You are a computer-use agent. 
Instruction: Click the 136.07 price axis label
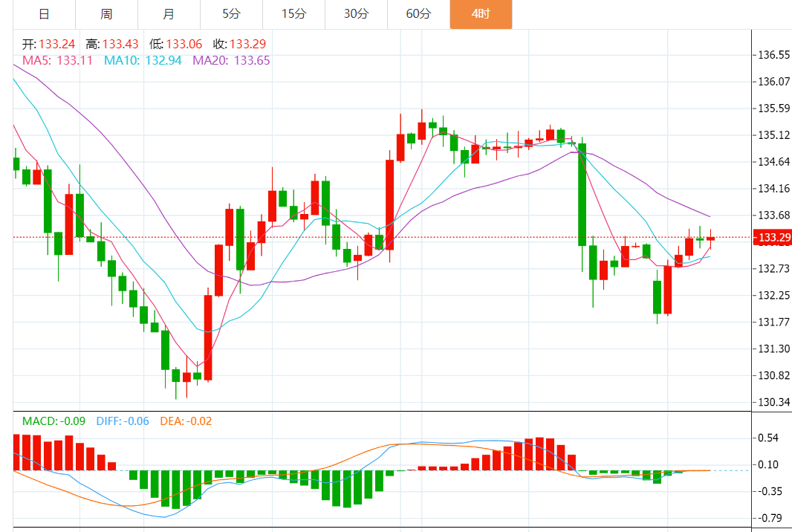pyautogui.click(x=774, y=82)
